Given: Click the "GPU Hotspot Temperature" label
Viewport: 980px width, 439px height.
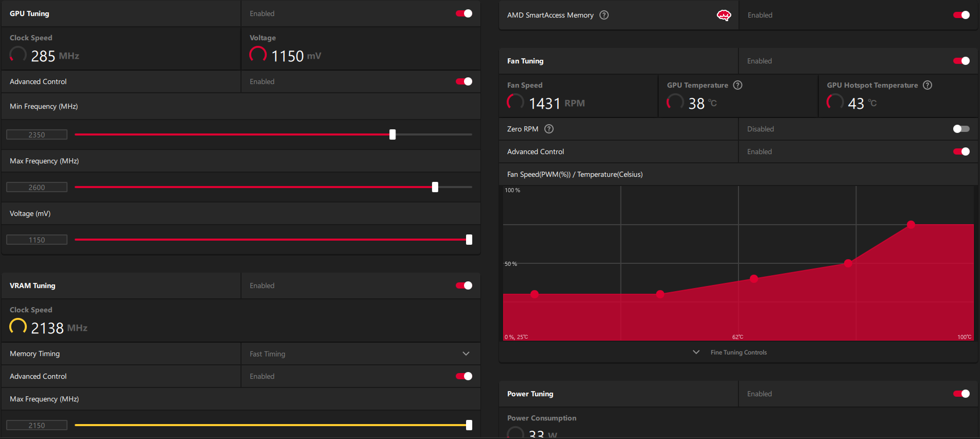Looking at the screenshot, I should pyautogui.click(x=872, y=85).
